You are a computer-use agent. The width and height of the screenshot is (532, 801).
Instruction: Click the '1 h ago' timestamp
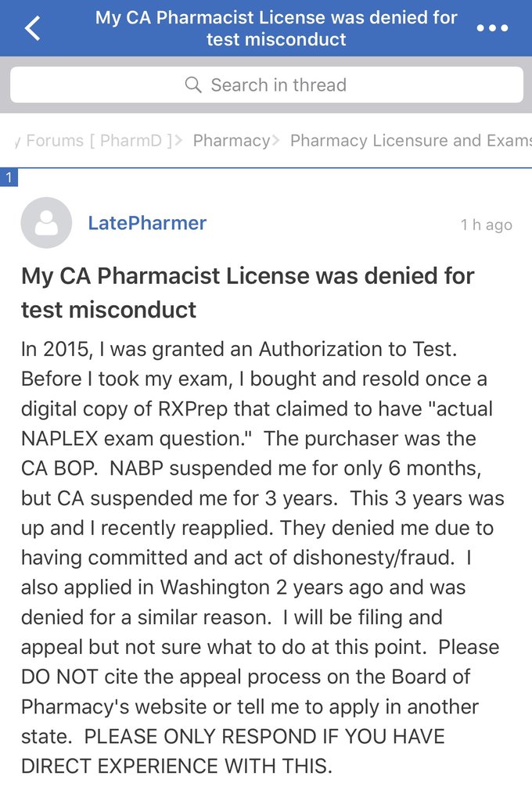pos(486,225)
